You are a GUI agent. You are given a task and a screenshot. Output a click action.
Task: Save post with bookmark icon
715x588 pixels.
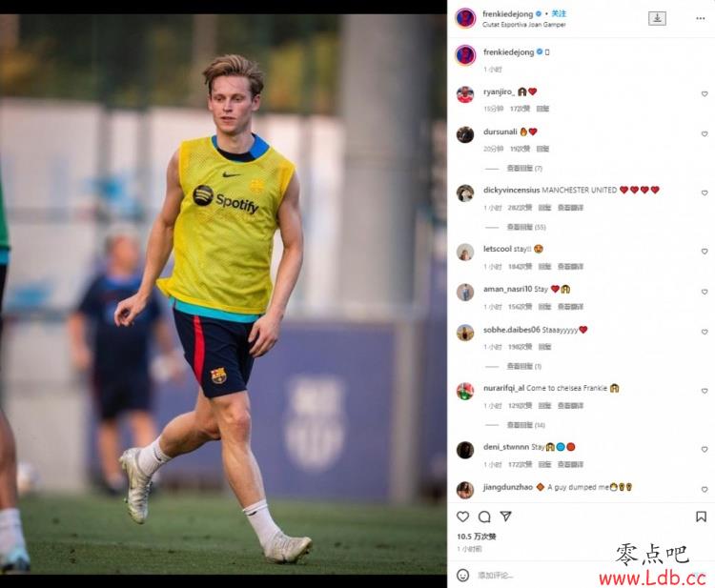click(701, 517)
